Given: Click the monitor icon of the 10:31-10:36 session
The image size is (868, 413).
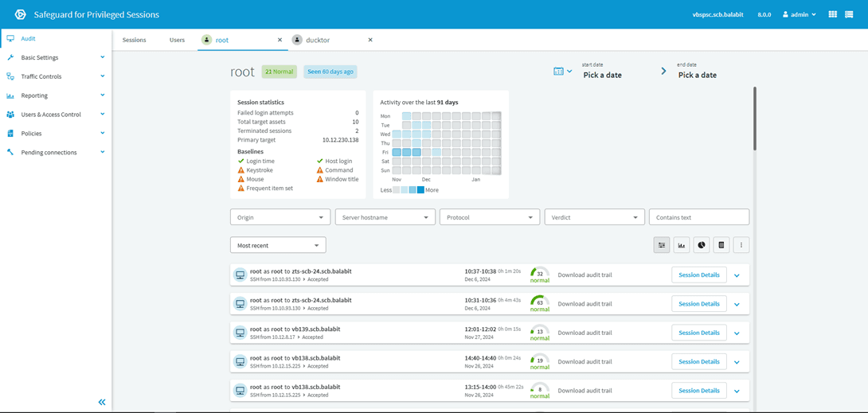Looking at the screenshot, I should click(240, 303).
